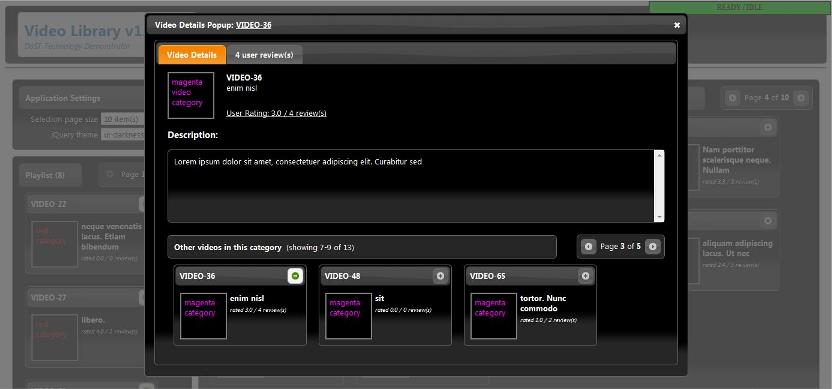Open the 4 user review(s) tab
This screenshot has height=389, width=832.
(264, 55)
